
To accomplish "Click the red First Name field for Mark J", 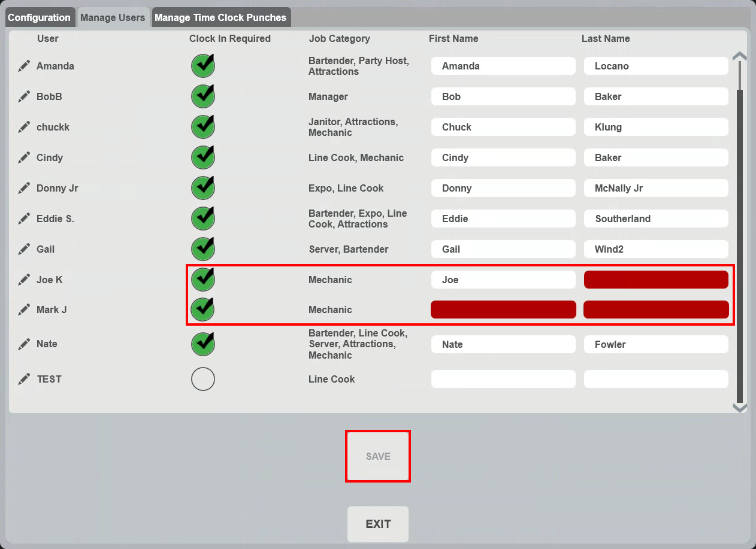I will click(x=503, y=310).
